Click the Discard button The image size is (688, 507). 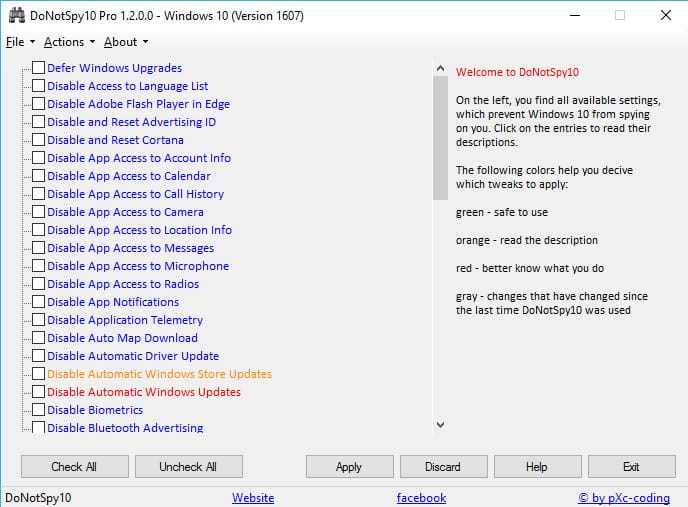click(443, 467)
